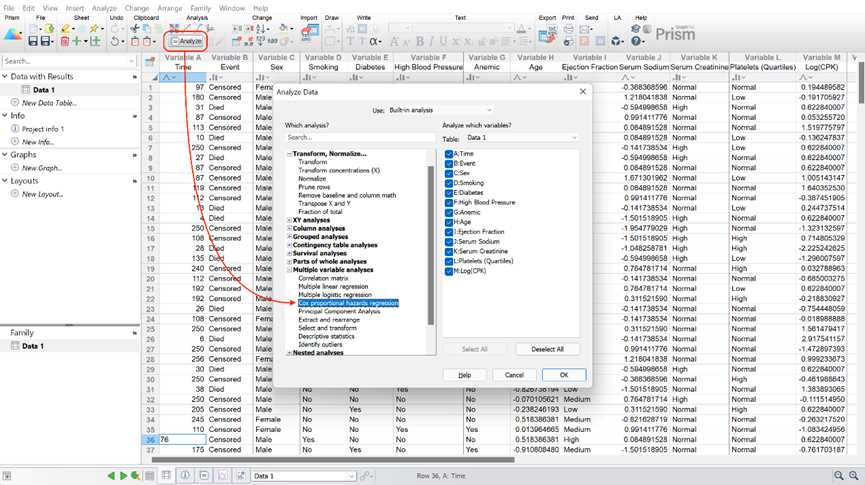
Task: Uncheck the D:Smoking variable checkbox
Action: pos(448,183)
